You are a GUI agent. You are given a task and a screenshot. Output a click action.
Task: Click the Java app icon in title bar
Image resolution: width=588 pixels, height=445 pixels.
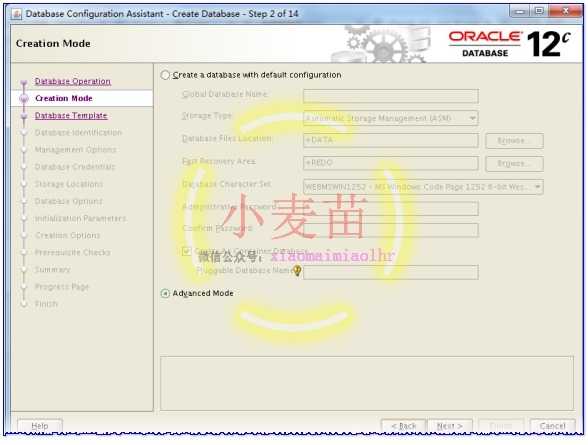point(16,14)
